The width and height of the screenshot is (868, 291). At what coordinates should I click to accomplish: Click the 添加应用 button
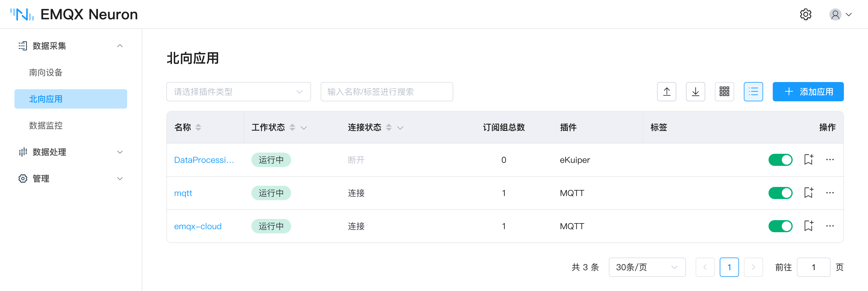coord(808,92)
